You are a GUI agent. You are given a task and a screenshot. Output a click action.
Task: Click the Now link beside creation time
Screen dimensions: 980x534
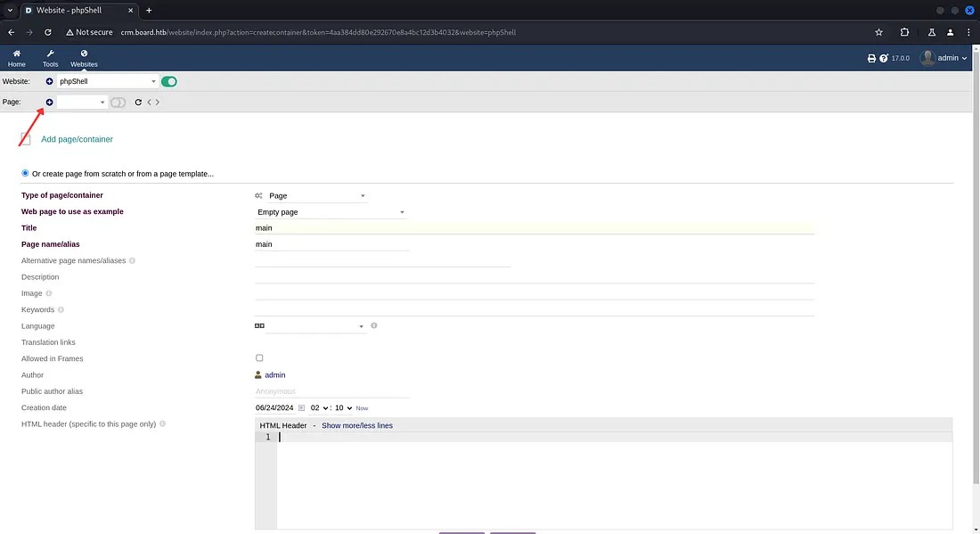[362, 408]
